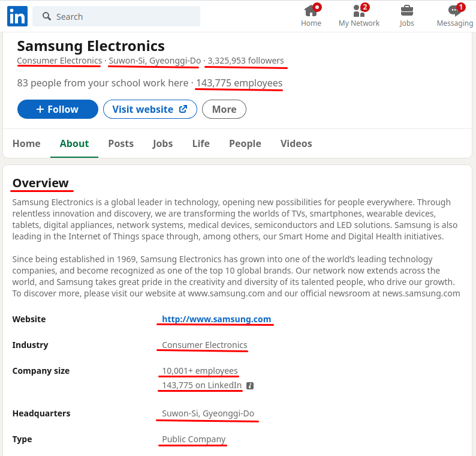Screen dimensions: 476x456
Task: Click the search magnifier icon
Action: (46, 16)
